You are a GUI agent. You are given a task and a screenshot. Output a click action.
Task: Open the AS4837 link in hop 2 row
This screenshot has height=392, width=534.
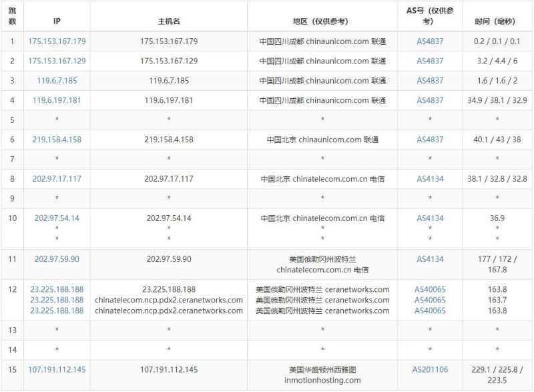click(x=430, y=61)
